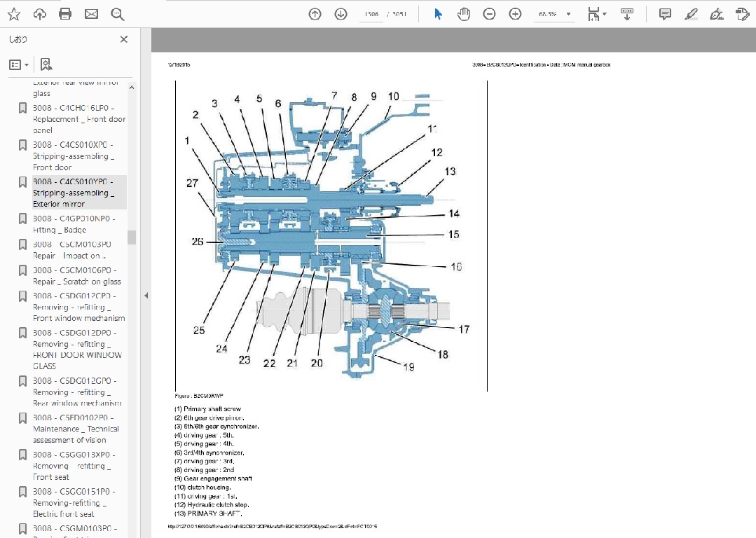Open the page fit options dropdown

(x=597, y=14)
